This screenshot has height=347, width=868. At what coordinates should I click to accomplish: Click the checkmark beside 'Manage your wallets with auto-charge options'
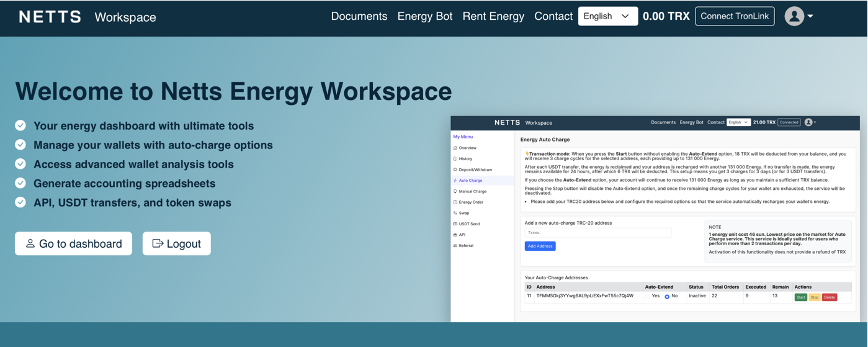20,145
